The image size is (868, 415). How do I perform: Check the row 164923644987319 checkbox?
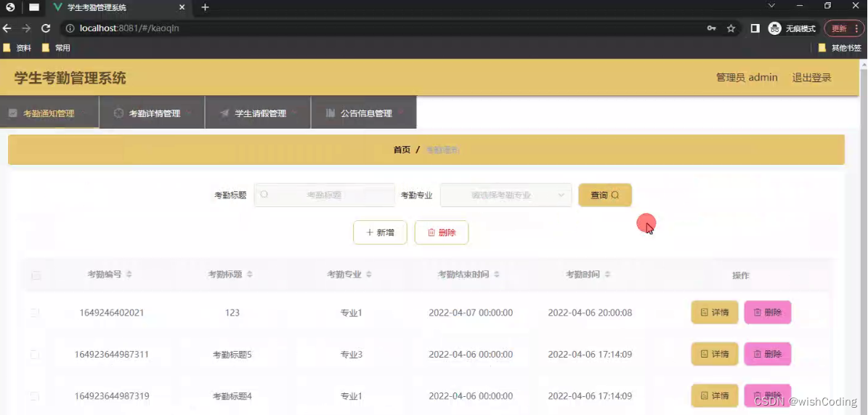pyautogui.click(x=34, y=395)
